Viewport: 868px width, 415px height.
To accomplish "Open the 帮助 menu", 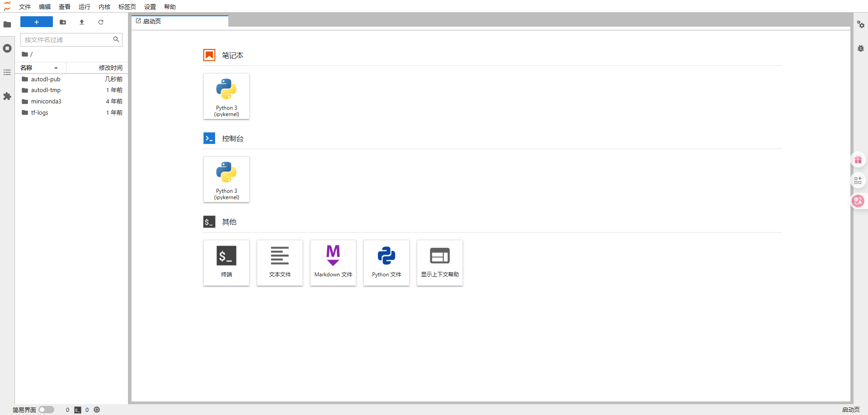I will [170, 7].
